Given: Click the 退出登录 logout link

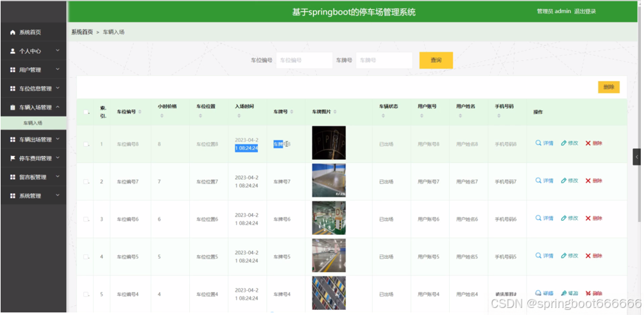Looking at the screenshot, I should 585,12.
